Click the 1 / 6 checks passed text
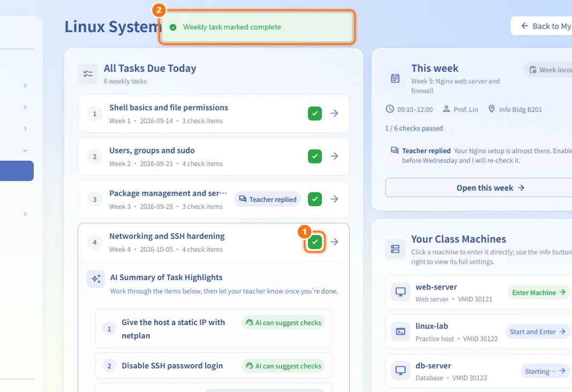572x392 pixels. click(414, 129)
